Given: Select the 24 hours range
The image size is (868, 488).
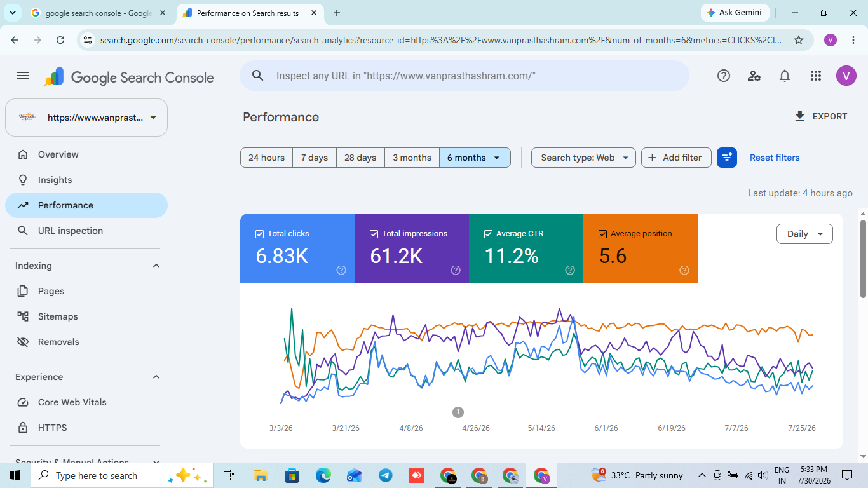Looking at the screenshot, I should pyautogui.click(x=266, y=158).
